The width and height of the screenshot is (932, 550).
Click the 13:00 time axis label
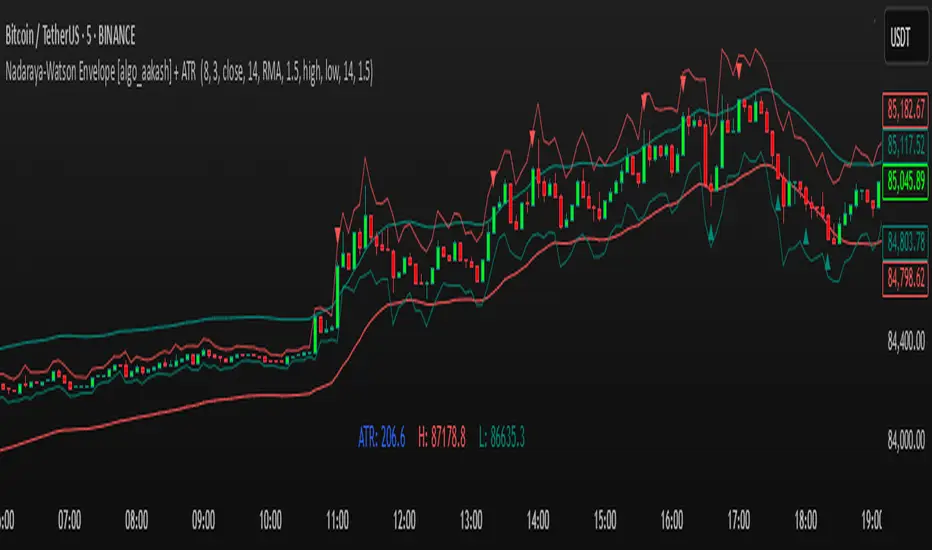(471, 520)
